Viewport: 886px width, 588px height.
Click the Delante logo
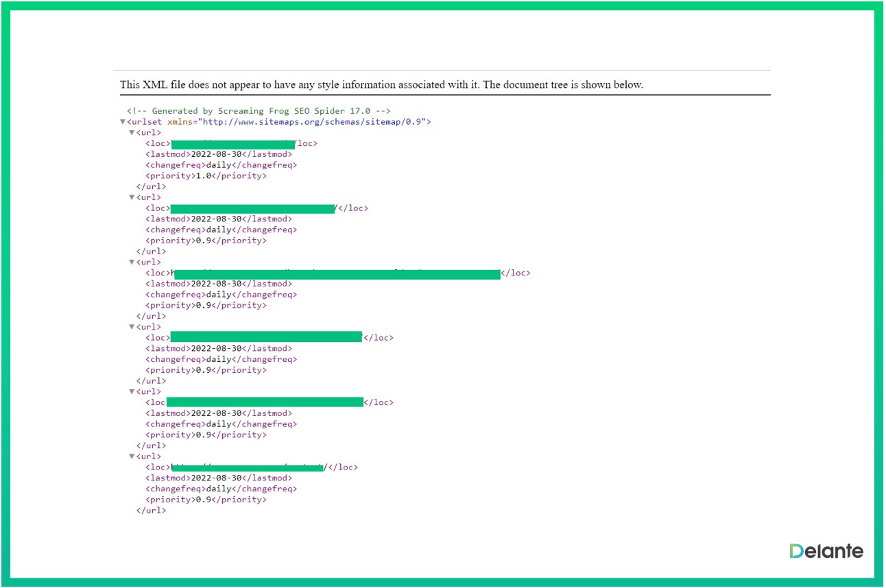[x=826, y=551]
